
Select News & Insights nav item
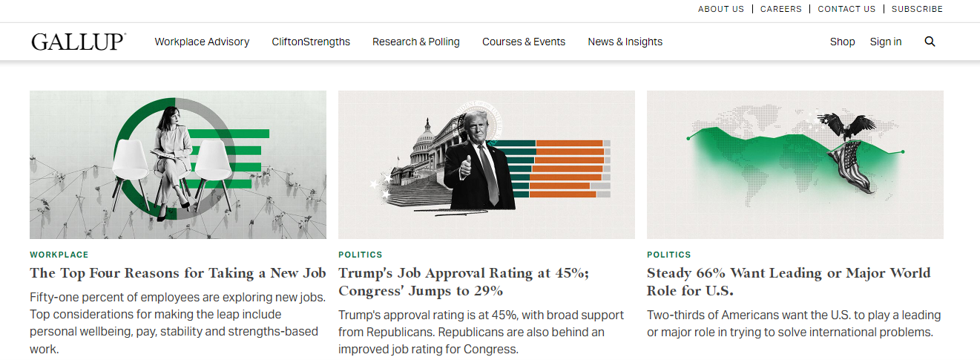[625, 42]
